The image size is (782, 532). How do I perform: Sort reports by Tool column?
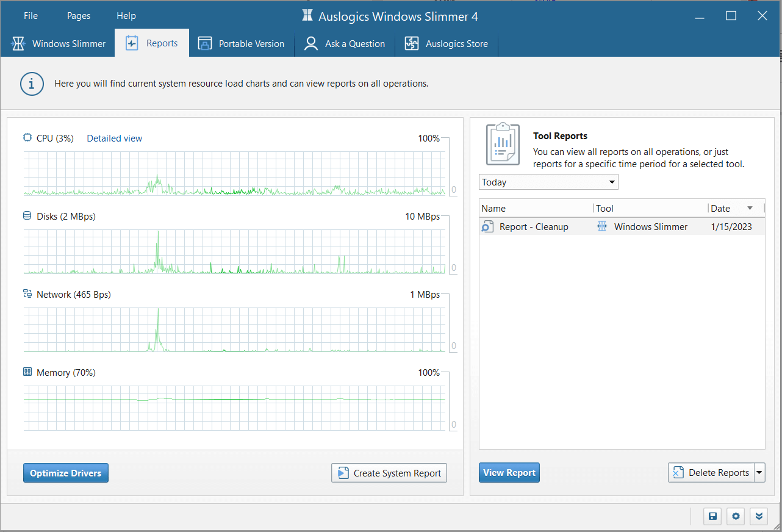pos(650,208)
